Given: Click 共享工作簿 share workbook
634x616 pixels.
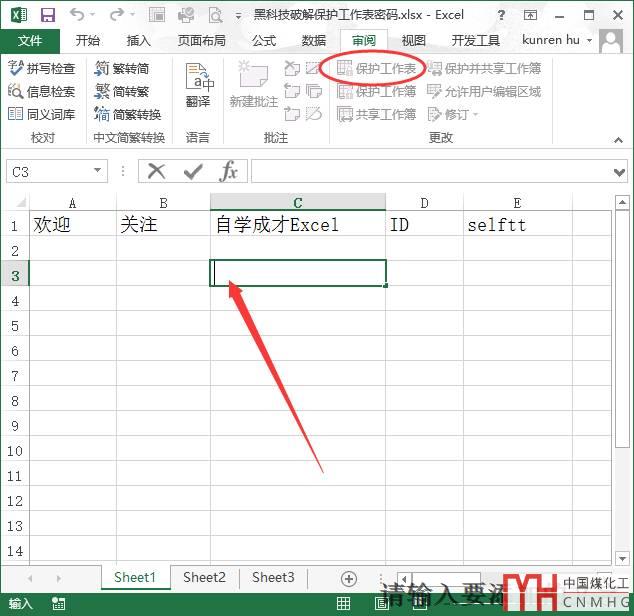Looking at the screenshot, I should pos(376,114).
